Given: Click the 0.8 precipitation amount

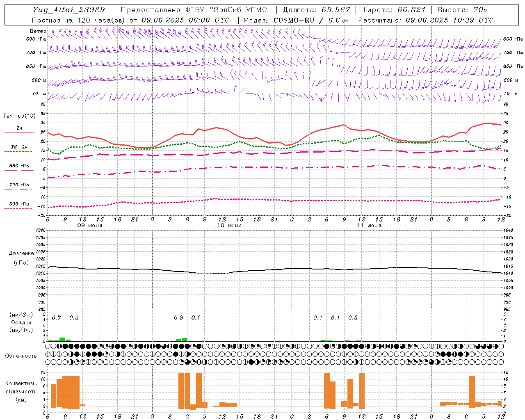Looking at the screenshot, I should [x=179, y=318].
